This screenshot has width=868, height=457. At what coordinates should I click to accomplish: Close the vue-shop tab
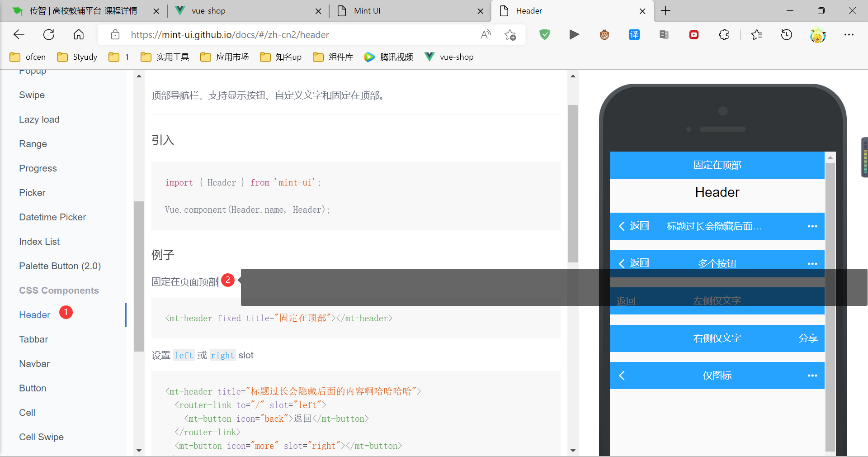coord(319,11)
